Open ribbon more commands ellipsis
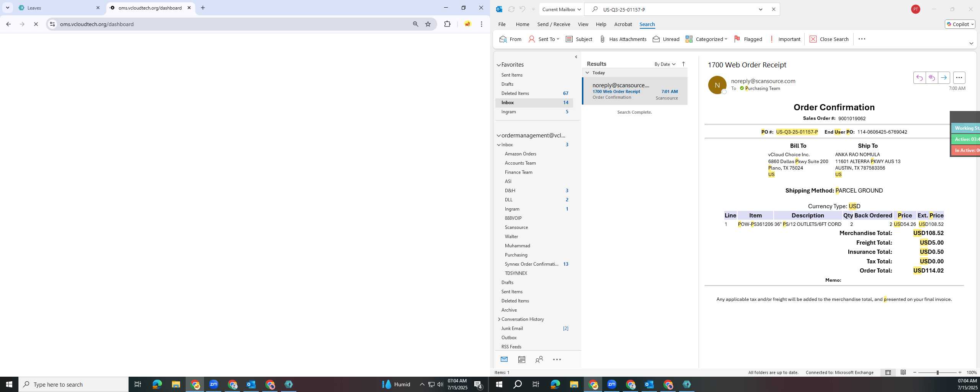 (862, 39)
